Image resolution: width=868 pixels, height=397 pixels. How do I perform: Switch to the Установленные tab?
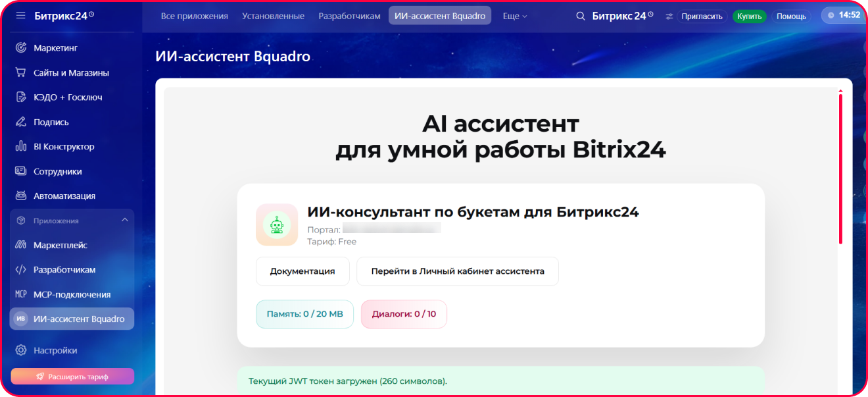273,16
